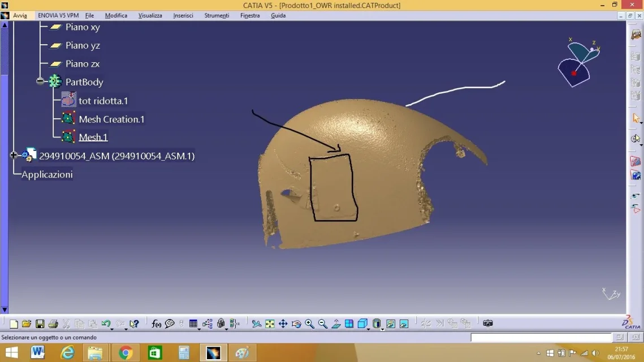Click the Zoom In magnifier
This screenshot has height=362, width=644.
click(x=310, y=324)
